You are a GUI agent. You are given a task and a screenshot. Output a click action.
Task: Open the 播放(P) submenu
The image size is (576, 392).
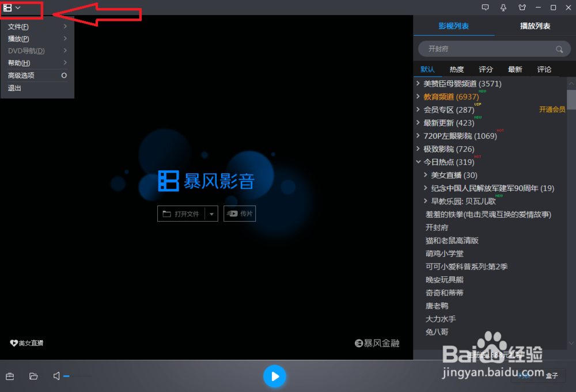(x=37, y=39)
